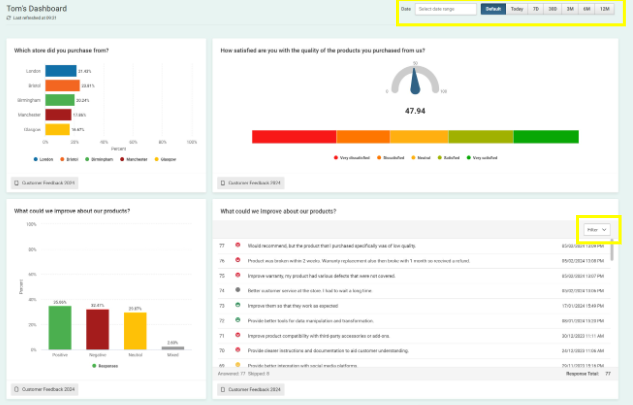Click the Select date range input field
The image size is (633, 405).
tap(446, 9)
